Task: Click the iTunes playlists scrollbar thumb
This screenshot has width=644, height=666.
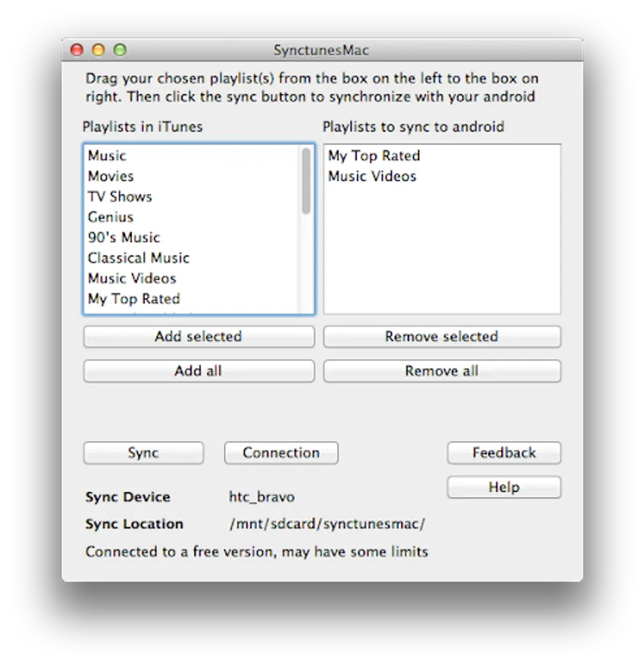Action: 306,181
